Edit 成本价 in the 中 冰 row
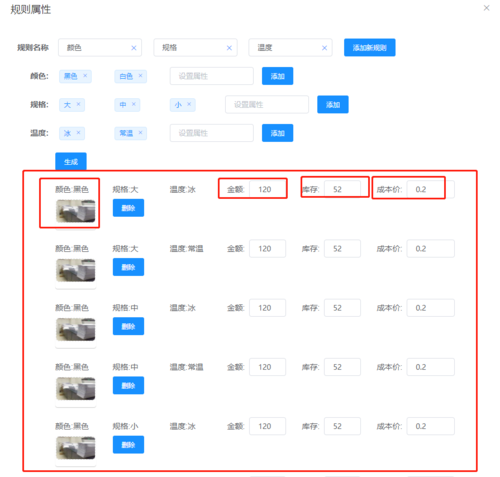Screen dimensions: 500x477 tap(430, 308)
